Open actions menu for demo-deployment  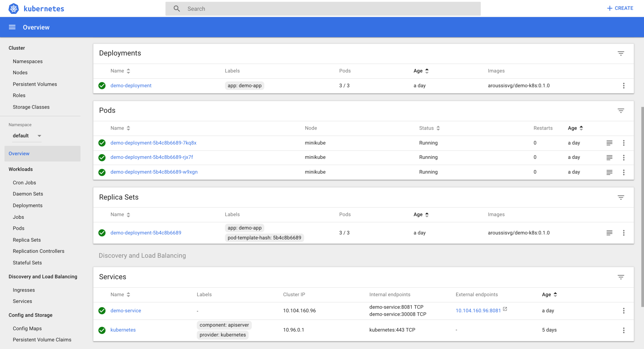click(x=624, y=85)
